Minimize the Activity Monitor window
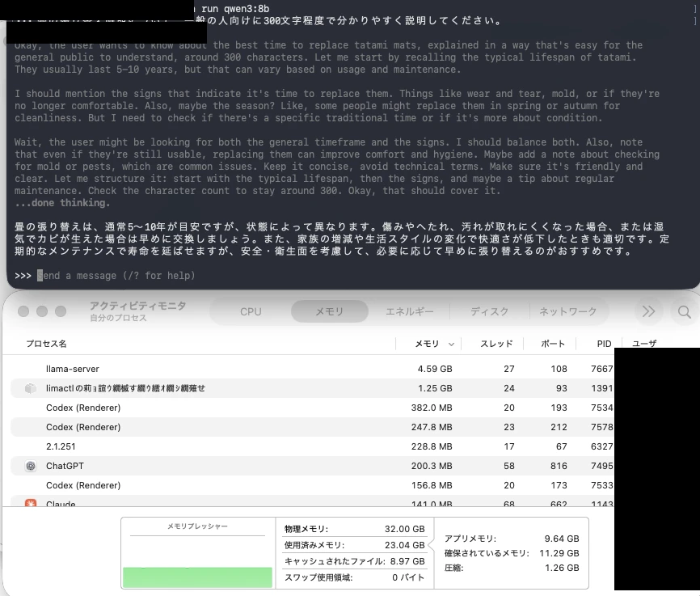The image size is (700, 596). (x=42, y=311)
